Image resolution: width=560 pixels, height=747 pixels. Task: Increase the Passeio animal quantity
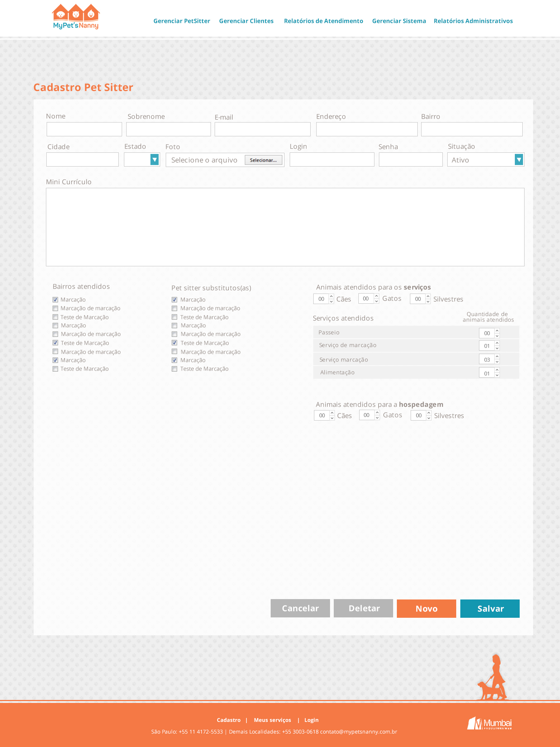pyautogui.click(x=497, y=331)
